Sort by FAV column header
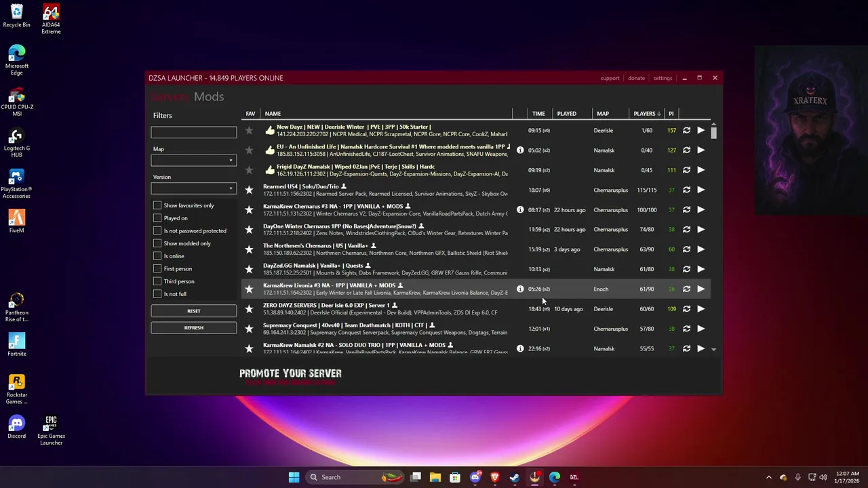The image size is (868, 488). pyautogui.click(x=250, y=114)
